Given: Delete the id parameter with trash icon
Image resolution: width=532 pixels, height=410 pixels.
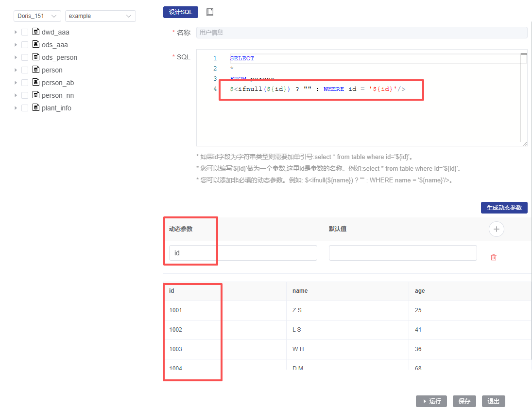Looking at the screenshot, I should 494,257.
